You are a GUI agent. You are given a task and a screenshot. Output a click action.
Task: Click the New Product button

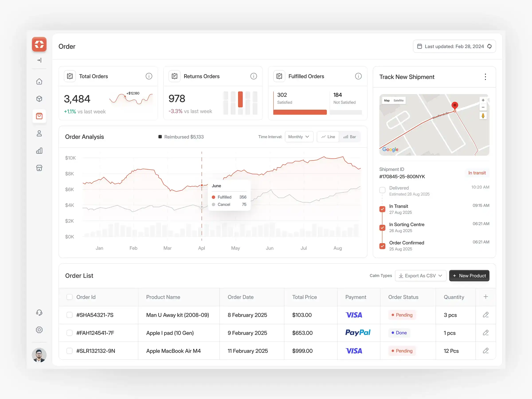469,276
